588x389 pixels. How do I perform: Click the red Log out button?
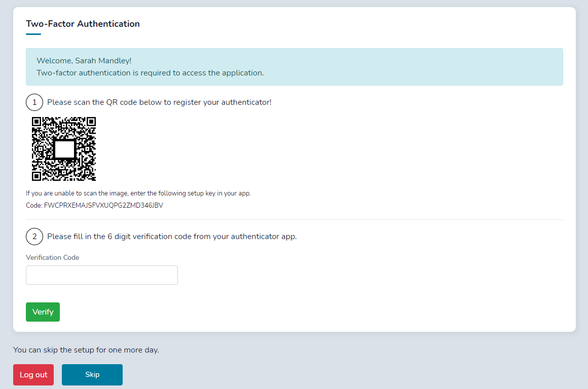pos(33,375)
